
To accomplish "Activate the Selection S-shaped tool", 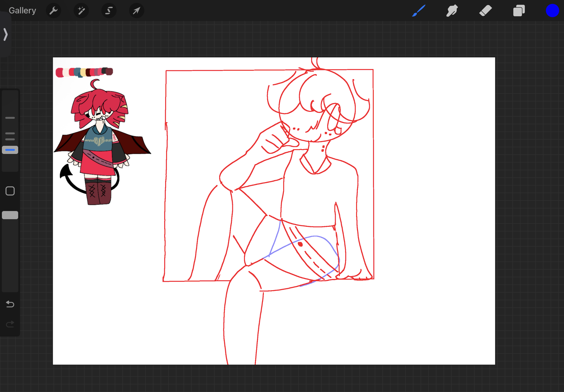I will point(109,11).
